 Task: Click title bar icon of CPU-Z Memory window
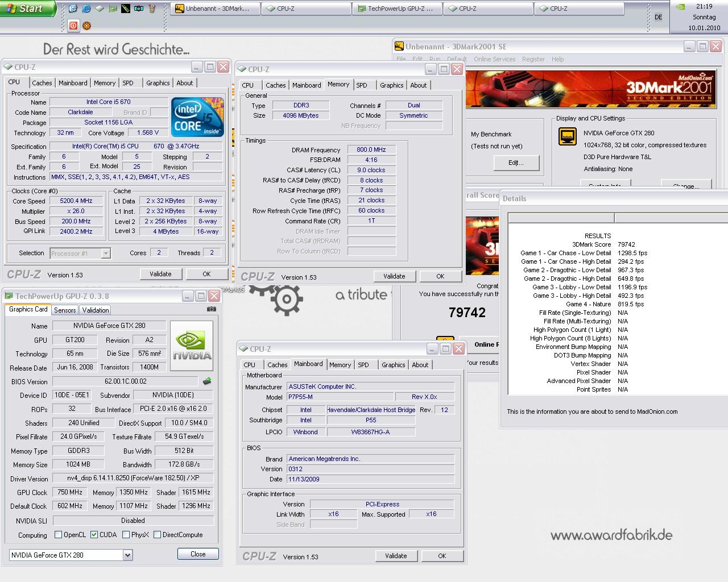(242, 69)
